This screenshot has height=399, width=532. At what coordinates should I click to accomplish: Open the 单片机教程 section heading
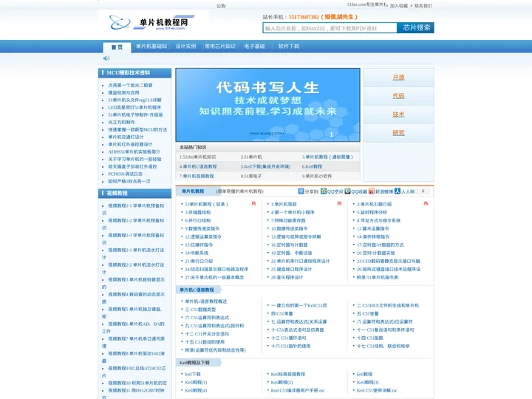pos(193,191)
